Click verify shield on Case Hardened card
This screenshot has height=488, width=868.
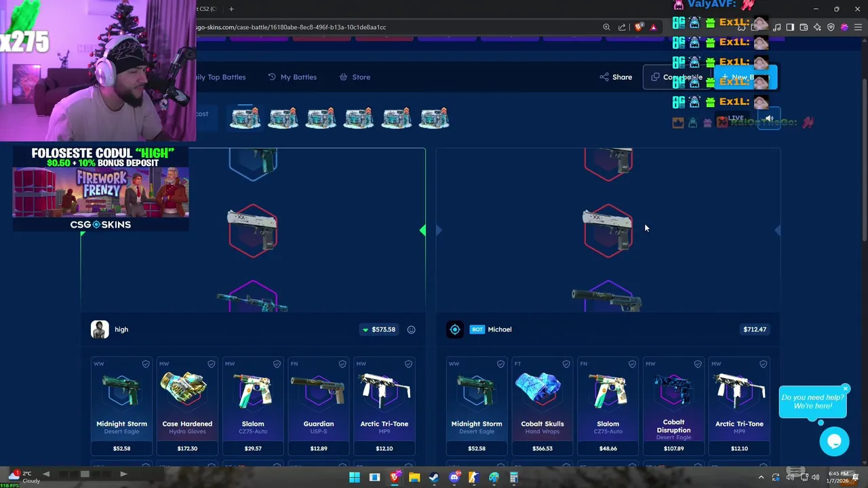click(211, 364)
